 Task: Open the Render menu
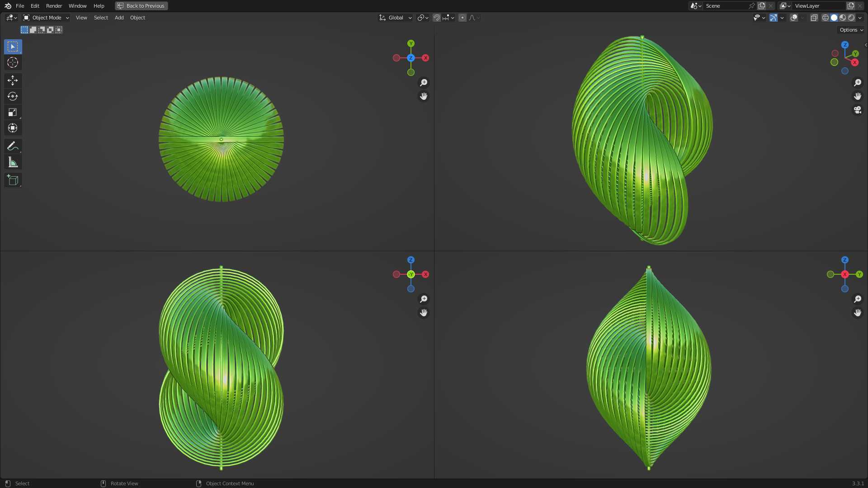(x=54, y=6)
